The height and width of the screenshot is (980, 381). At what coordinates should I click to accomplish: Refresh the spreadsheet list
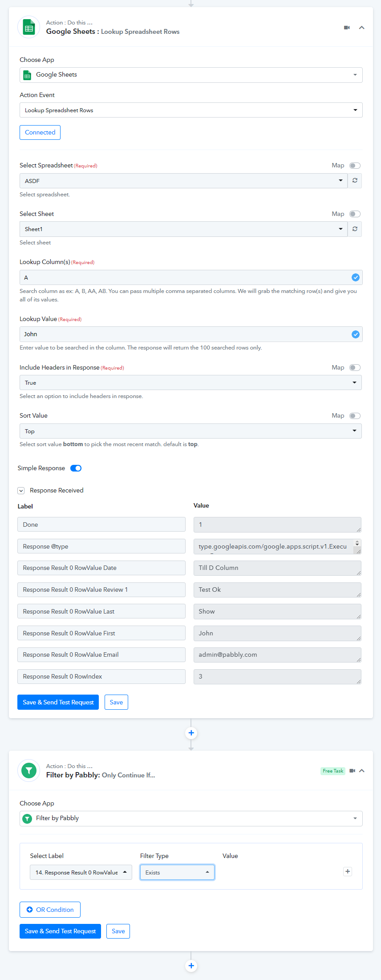[x=355, y=181]
